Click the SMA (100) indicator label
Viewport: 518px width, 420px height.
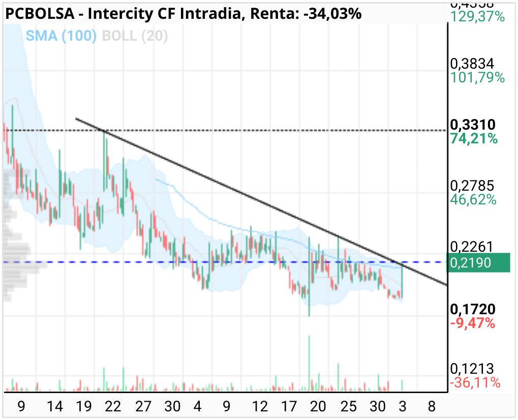(x=61, y=36)
